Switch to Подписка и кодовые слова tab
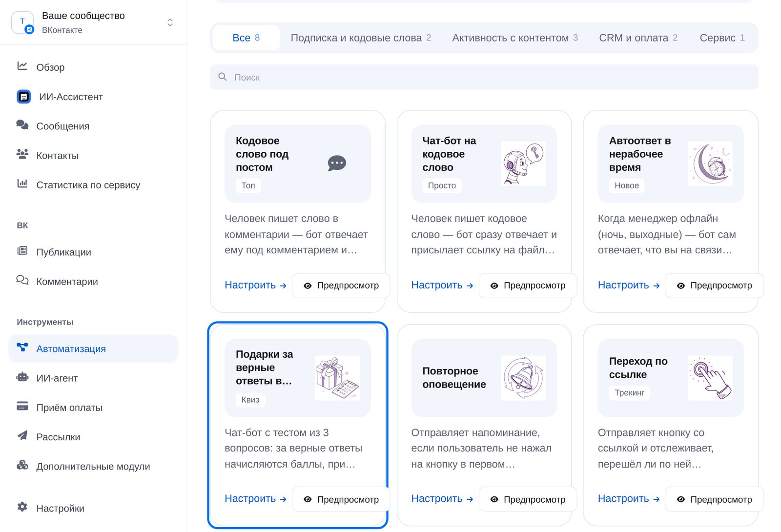 [361, 38]
